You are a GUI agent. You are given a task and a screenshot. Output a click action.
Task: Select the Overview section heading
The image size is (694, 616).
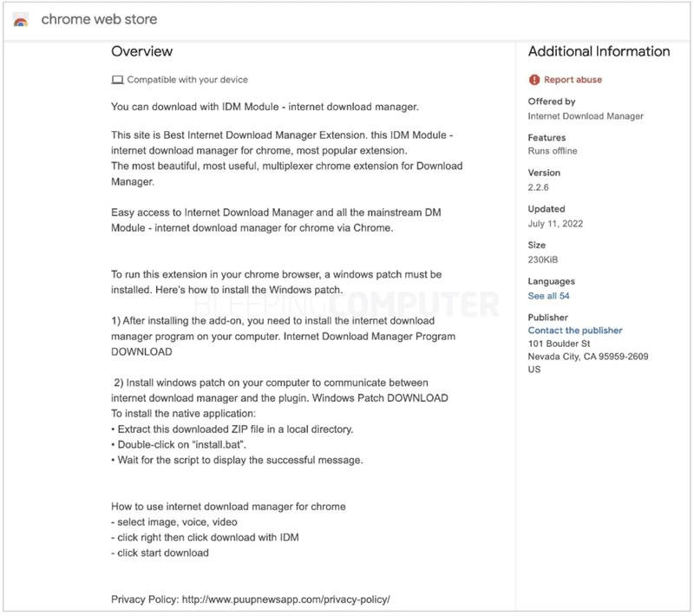[x=141, y=52]
